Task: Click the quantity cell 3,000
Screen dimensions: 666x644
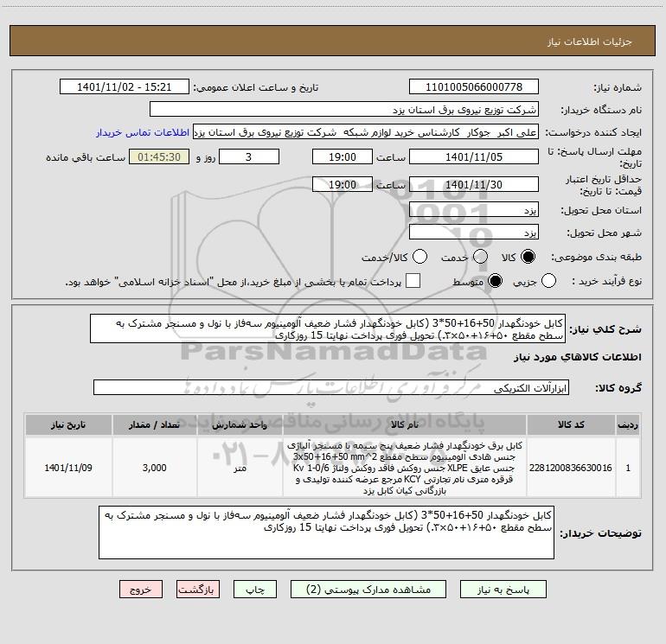Action: (x=154, y=468)
